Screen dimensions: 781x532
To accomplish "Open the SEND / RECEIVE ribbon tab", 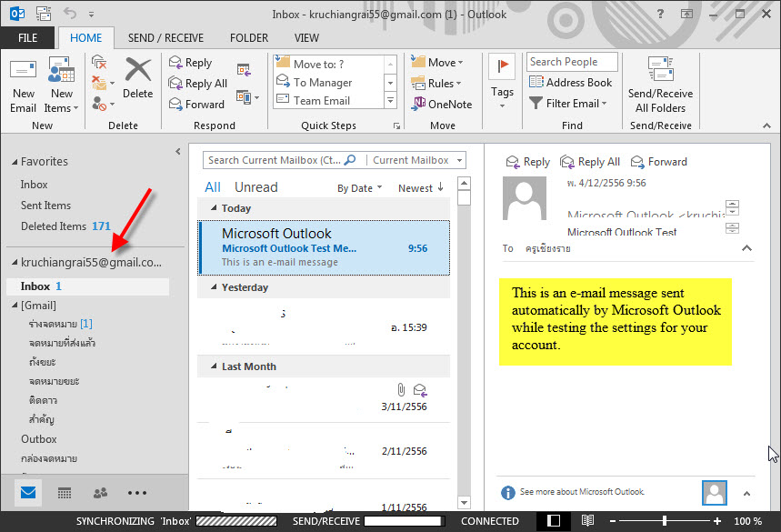I will coord(165,38).
